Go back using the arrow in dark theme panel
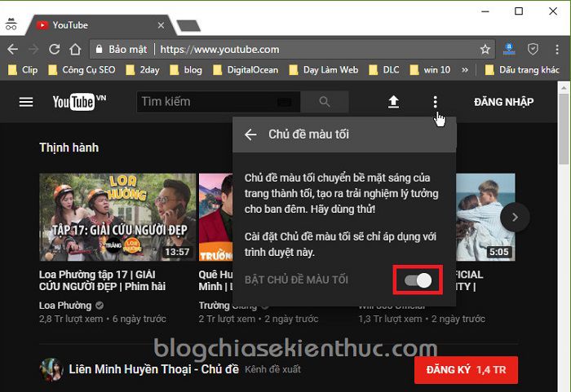This screenshot has height=392, width=571. (x=250, y=134)
